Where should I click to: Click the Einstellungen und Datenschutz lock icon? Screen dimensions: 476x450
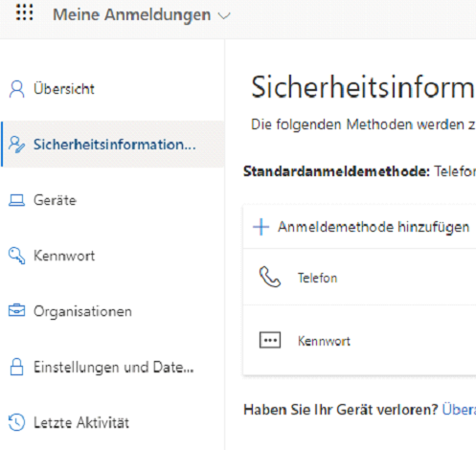pyautogui.click(x=16, y=367)
